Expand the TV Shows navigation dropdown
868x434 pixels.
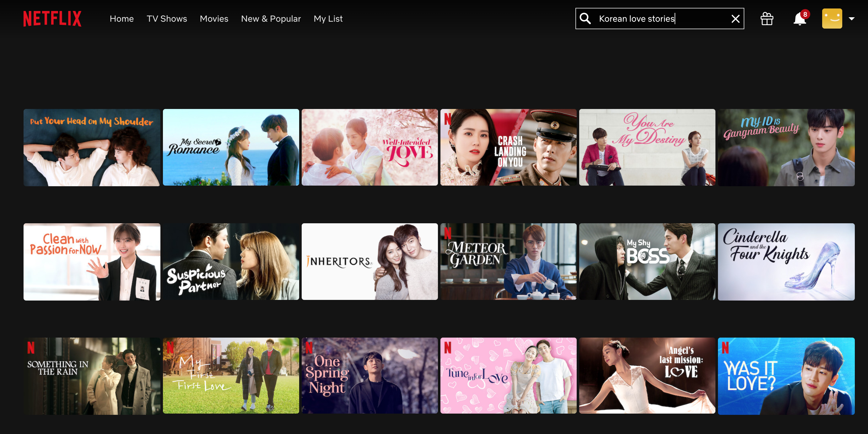pos(167,18)
